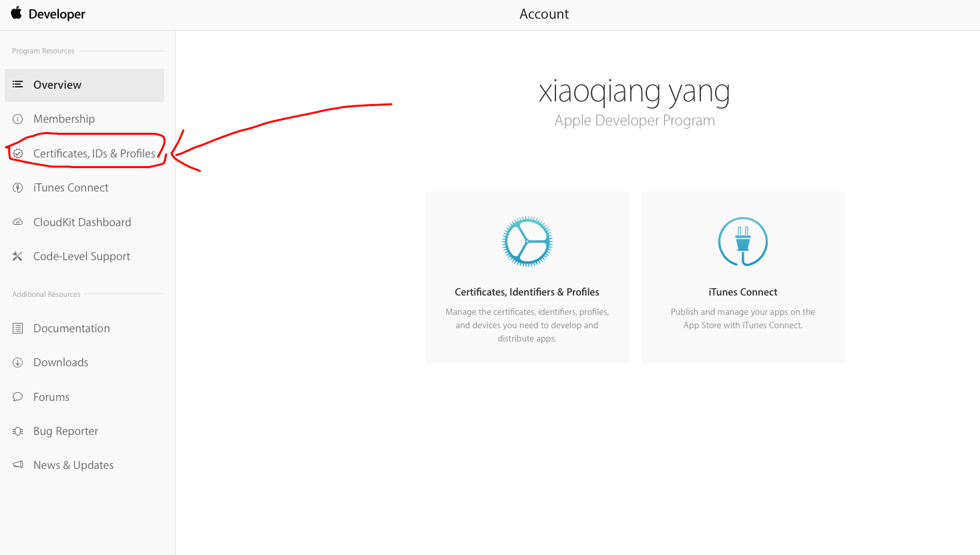Viewport: 980px width, 555px height.
Task: Click the 'Program Resources' section heading
Action: pos(43,51)
